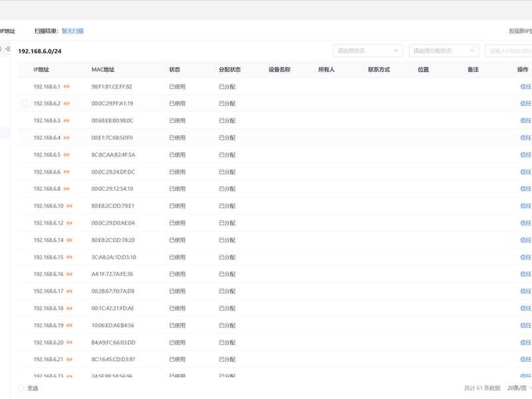Trust the host at 192.168.6.5
Image resolution: width=532 pixels, height=399 pixels.
(525, 155)
